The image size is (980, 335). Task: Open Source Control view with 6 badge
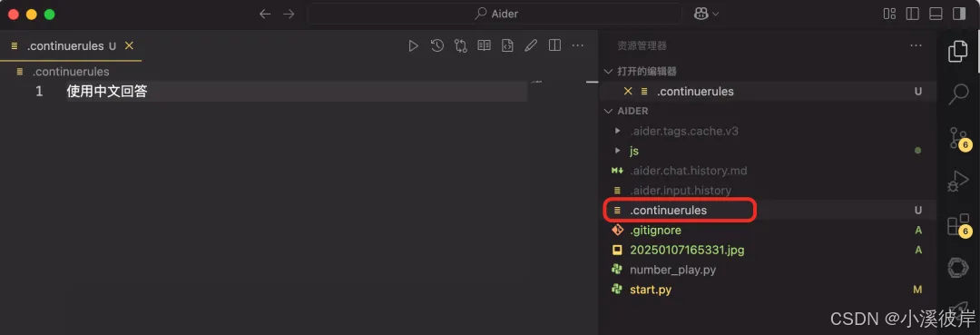point(959,137)
